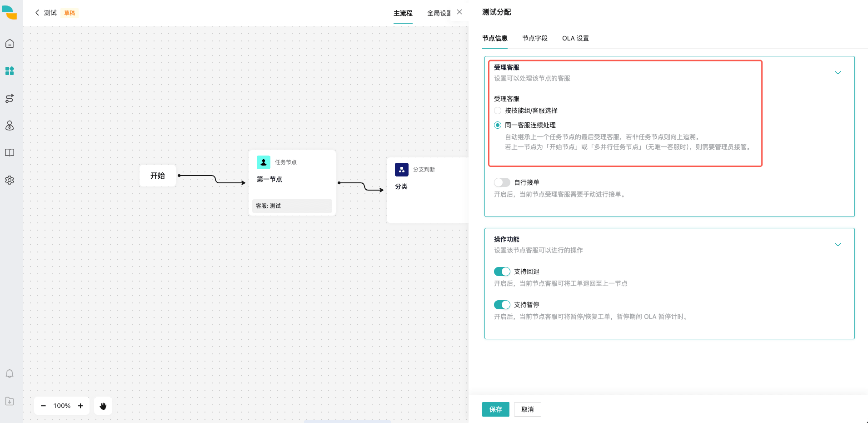Open the knowledge book icon in the sidebar
This screenshot has height=423, width=868.
pyautogui.click(x=10, y=153)
